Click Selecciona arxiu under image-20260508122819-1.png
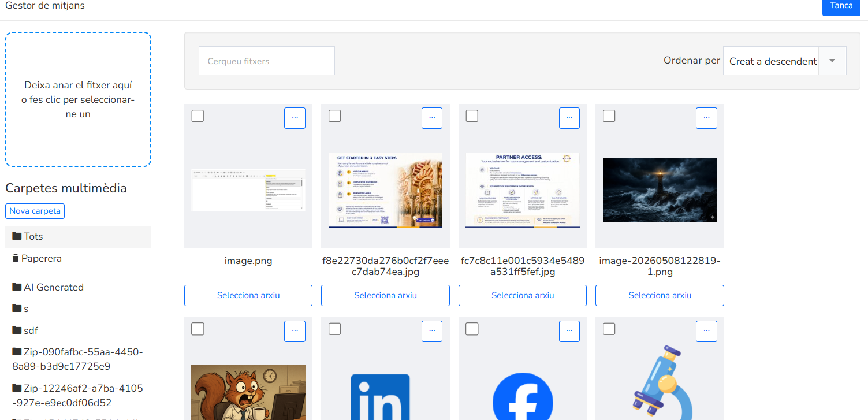This screenshot has width=868, height=420. [660, 295]
